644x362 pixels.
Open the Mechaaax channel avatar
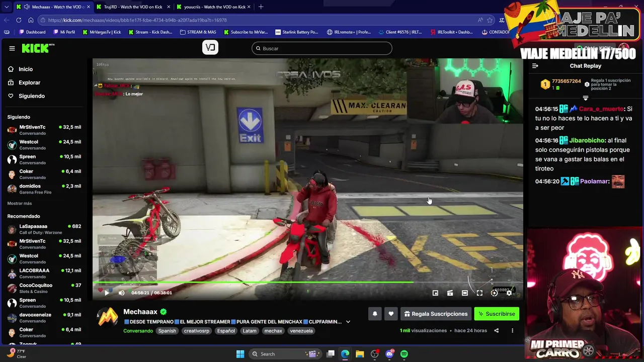tap(108, 317)
